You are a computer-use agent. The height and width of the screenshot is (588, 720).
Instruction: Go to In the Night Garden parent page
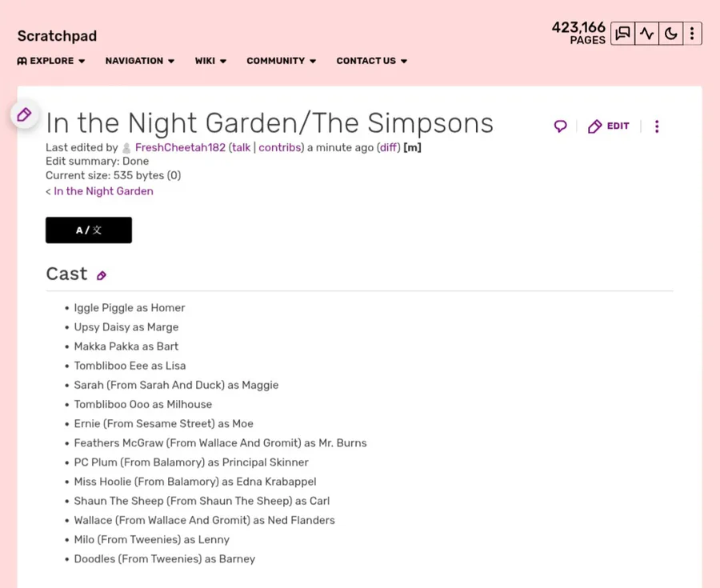103,191
